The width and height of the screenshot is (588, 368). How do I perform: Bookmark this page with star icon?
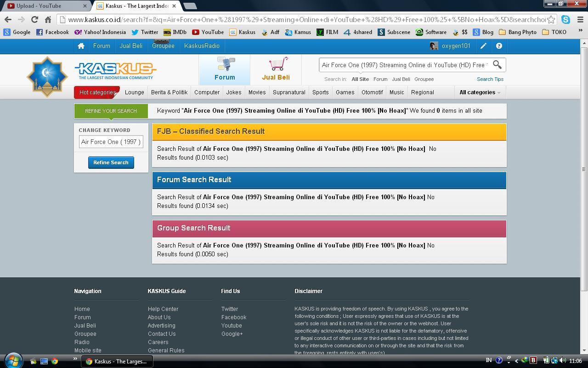pos(551,19)
